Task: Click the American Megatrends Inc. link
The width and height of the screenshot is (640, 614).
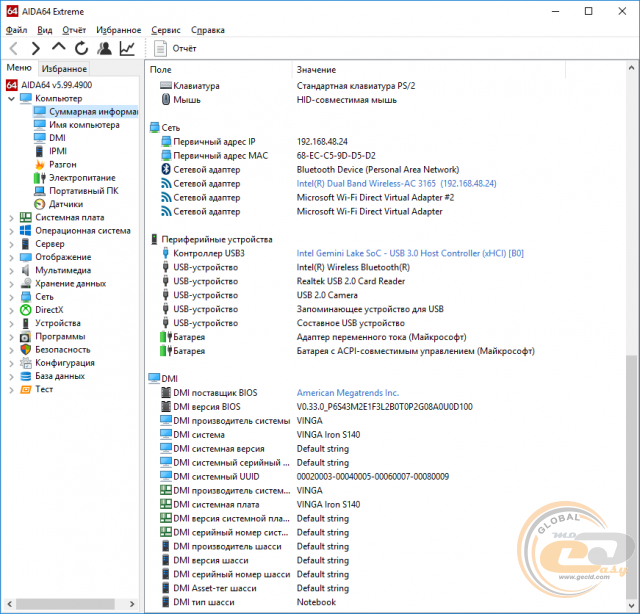Action: click(347, 393)
